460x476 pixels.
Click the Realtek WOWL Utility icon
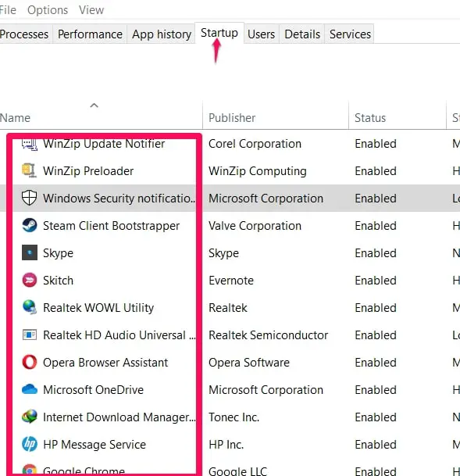(30, 307)
